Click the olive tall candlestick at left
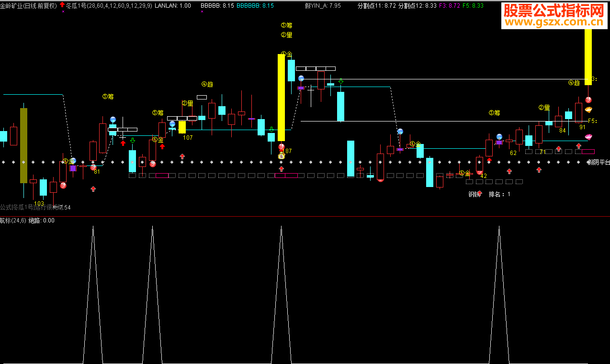The width and height of the screenshot is (610, 364). tap(23, 145)
